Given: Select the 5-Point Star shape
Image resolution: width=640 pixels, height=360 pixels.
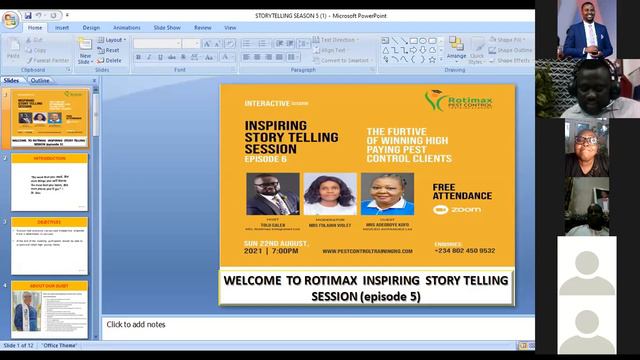Looking at the screenshot, I should click(x=432, y=60).
